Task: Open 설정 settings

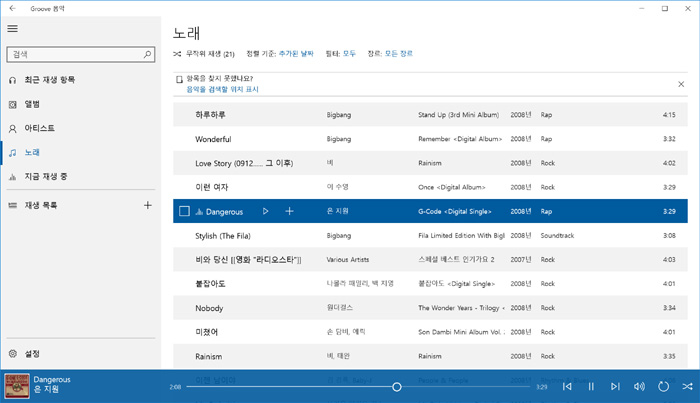Action: tap(32, 353)
